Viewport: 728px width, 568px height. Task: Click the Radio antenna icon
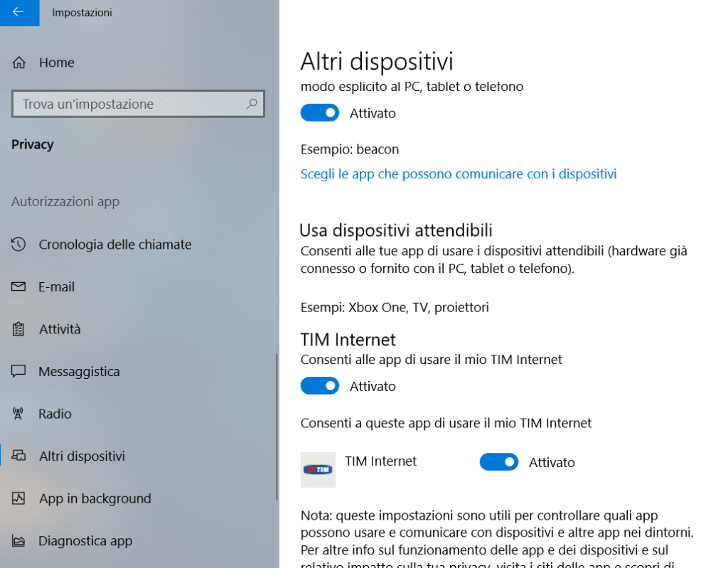tap(18, 413)
